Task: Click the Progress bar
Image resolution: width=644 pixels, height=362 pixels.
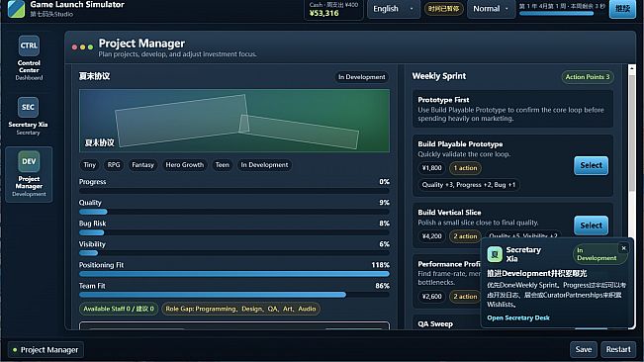Action: (234, 191)
